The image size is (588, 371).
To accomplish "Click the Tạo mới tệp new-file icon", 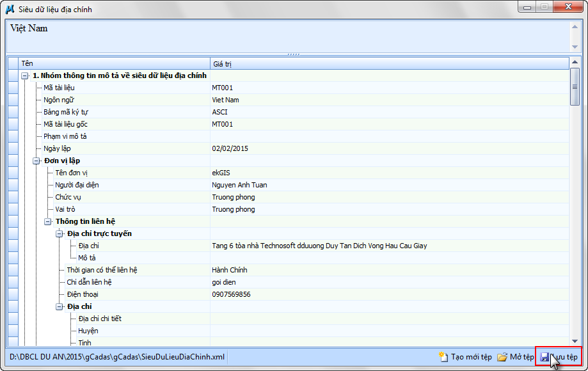I will pyautogui.click(x=443, y=357).
